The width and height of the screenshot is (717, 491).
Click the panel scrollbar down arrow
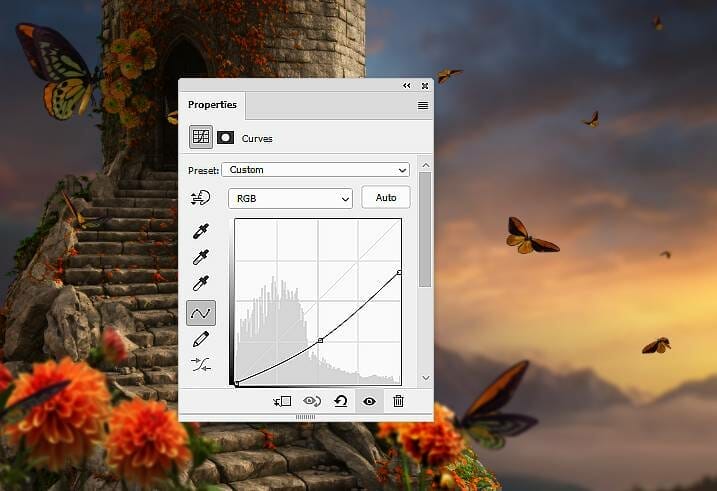tap(426, 378)
